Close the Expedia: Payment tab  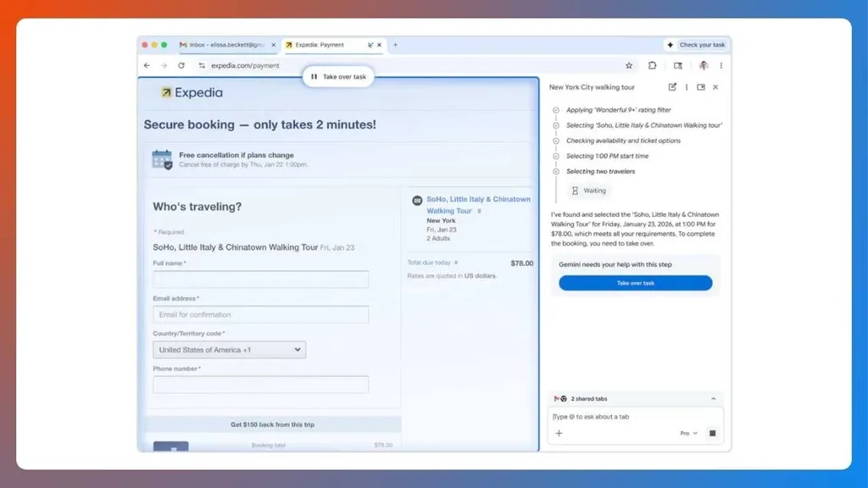379,45
